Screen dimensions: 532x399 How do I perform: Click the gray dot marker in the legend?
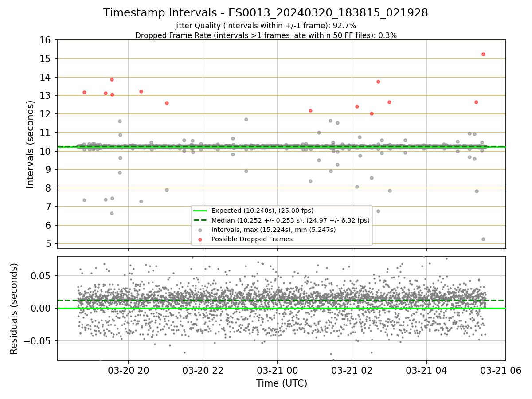(x=200, y=230)
